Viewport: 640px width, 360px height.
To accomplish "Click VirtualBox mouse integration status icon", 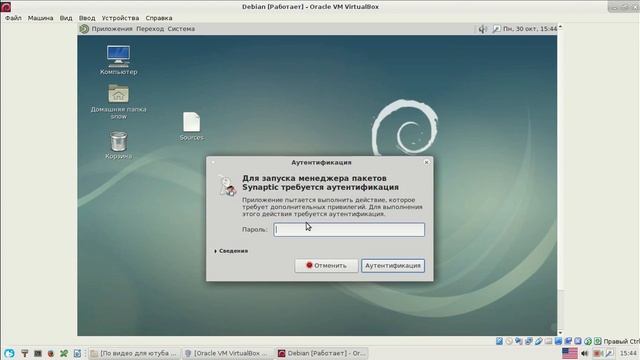I will (x=588, y=341).
